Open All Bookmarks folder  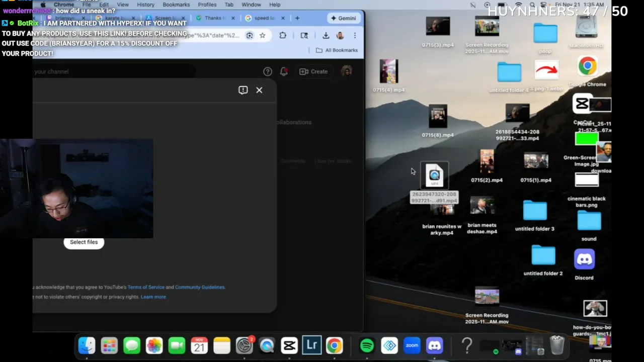point(337,50)
